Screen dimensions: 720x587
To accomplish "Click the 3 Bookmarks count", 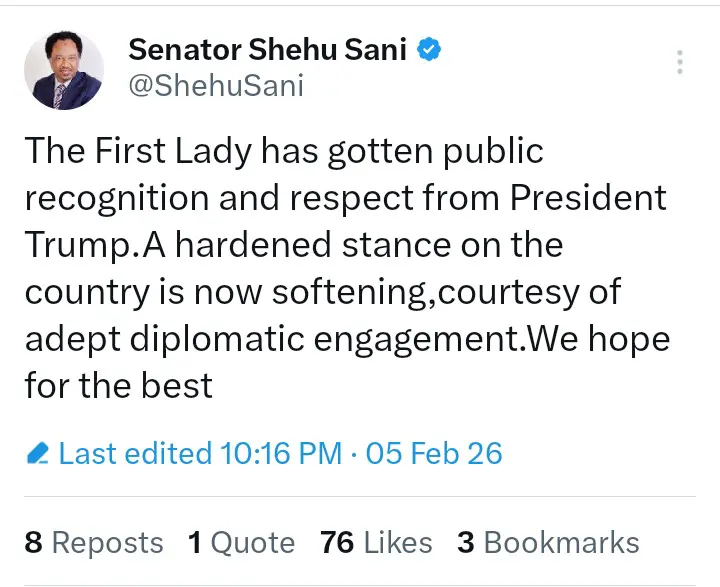I will [x=548, y=542].
